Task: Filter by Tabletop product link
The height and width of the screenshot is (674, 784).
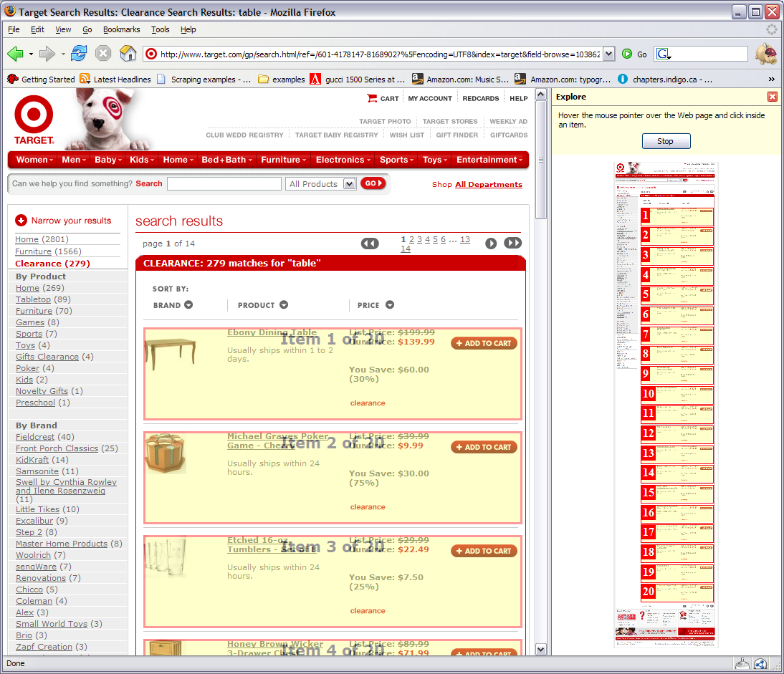Action: 33,299
